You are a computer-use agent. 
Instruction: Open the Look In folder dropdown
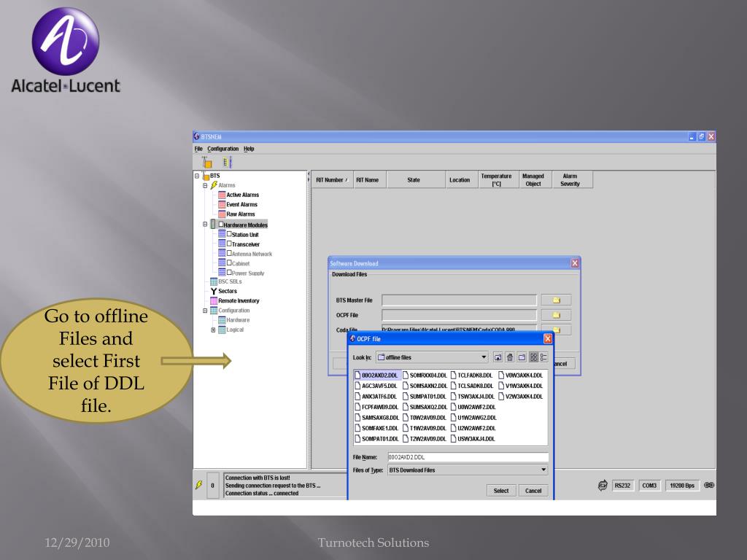[x=484, y=357]
